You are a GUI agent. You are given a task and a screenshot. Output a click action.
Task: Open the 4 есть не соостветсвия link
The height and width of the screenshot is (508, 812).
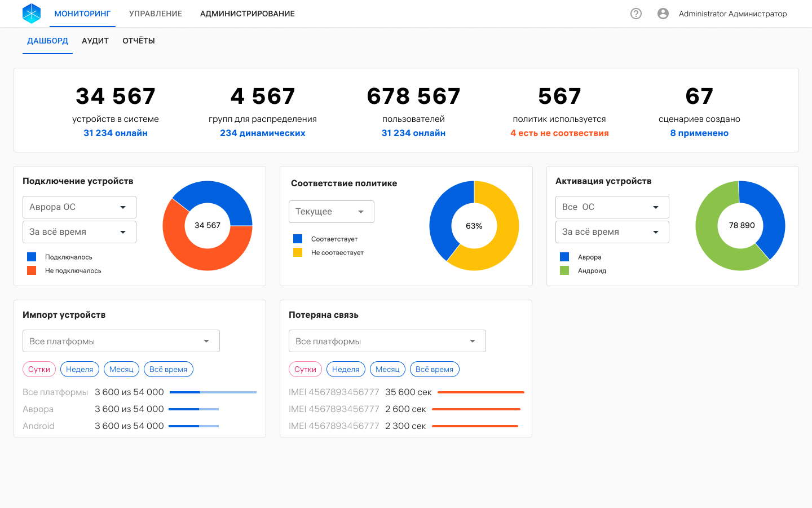(559, 133)
